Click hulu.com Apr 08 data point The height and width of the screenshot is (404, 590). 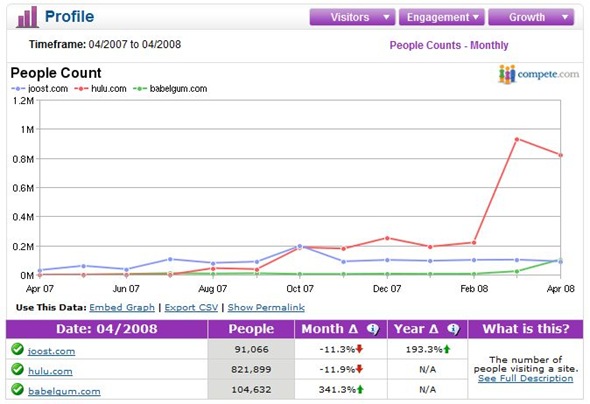(x=561, y=155)
